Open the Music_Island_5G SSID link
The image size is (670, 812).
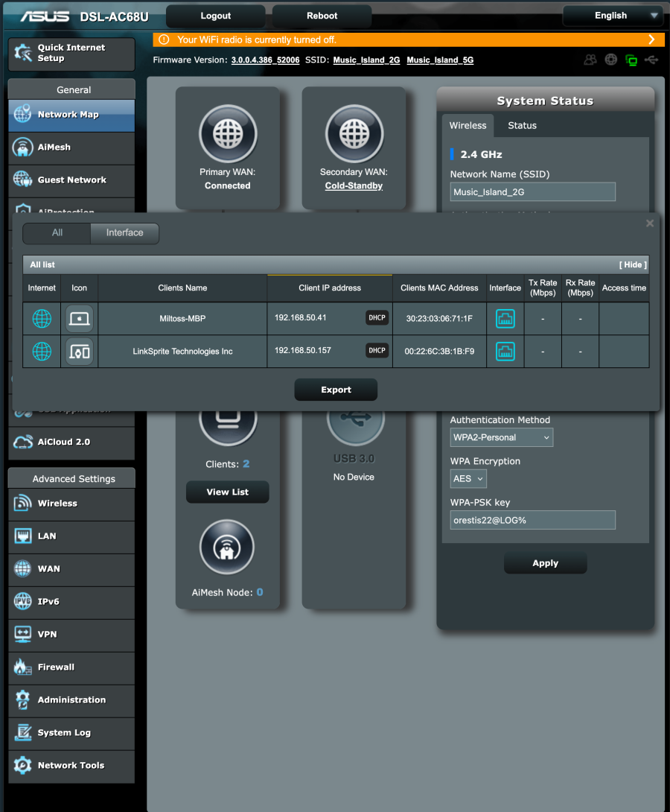point(440,60)
